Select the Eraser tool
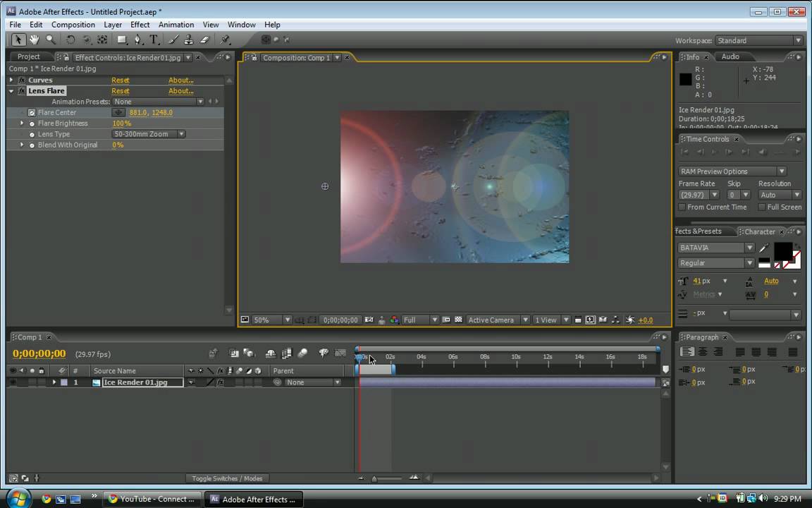The height and width of the screenshot is (508, 812). click(204, 40)
